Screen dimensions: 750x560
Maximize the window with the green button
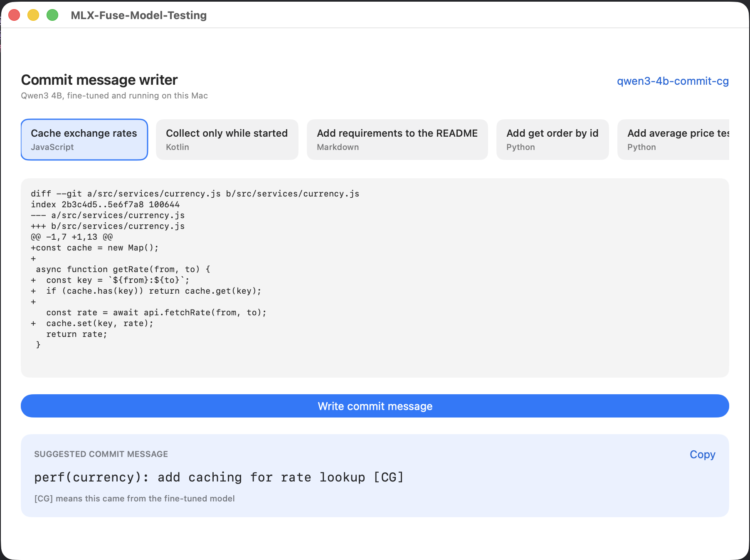click(52, 15)
